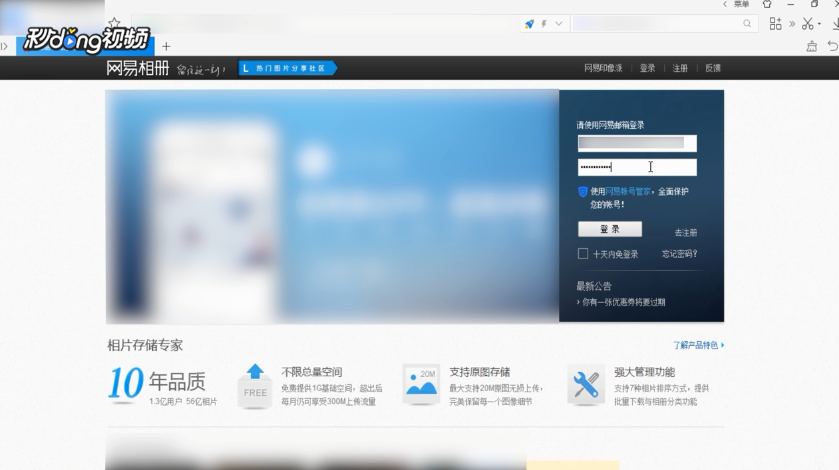Click the rocket speed-up icon in address bar
Viewport: 839px width, 470px height.
[x=529, y=24]
